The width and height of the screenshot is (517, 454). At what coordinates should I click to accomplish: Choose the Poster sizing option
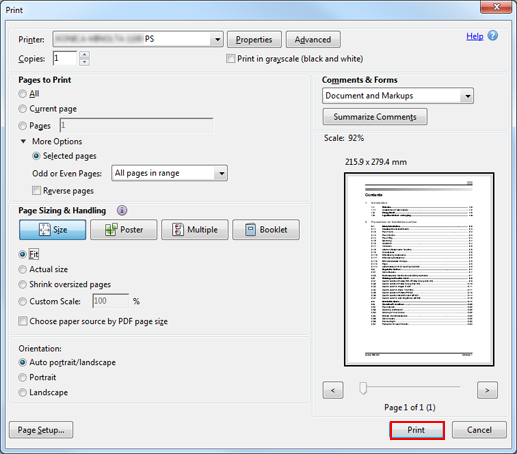coord(124,230)
